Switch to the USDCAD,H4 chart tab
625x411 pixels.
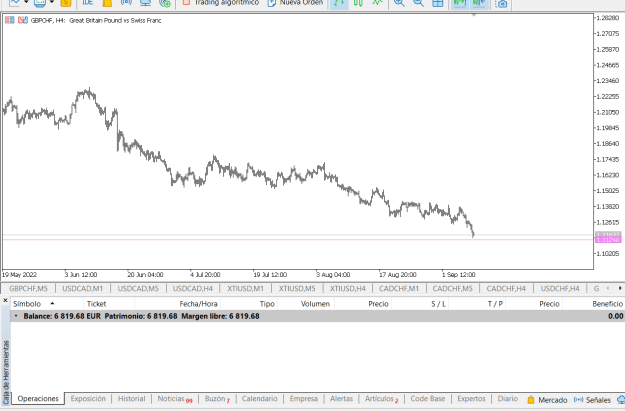[x=193, y=288]
